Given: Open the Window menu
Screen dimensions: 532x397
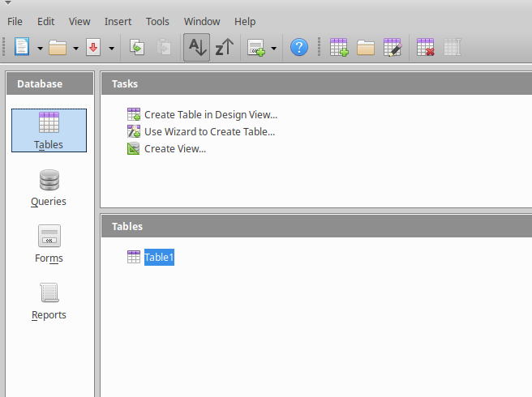Looking at the screenshot, I should pyautogui.click(x=202, y=21).
